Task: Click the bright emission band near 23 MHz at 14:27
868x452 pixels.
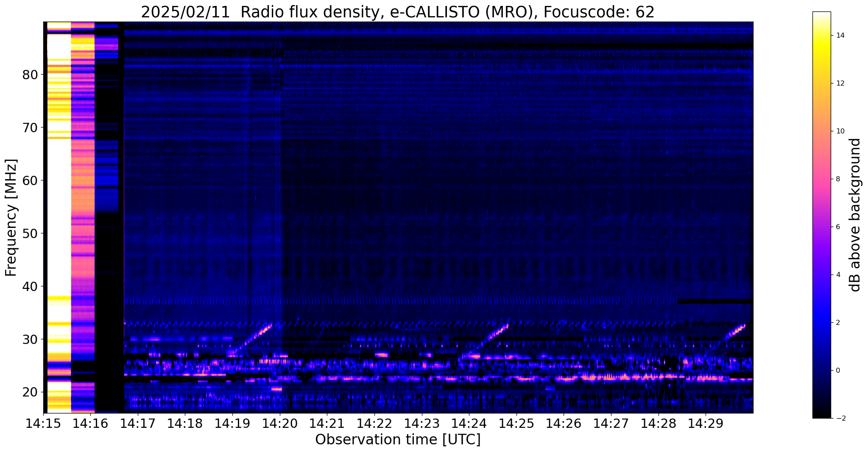Action: coord(611,377)
